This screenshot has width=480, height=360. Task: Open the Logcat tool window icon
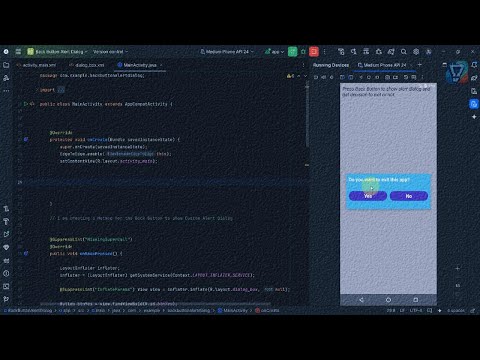tap(6, 260)
